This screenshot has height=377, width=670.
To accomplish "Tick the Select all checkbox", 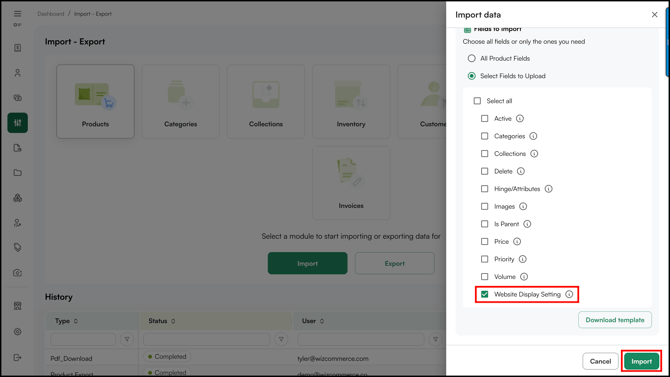I will [x=477, y=101].
